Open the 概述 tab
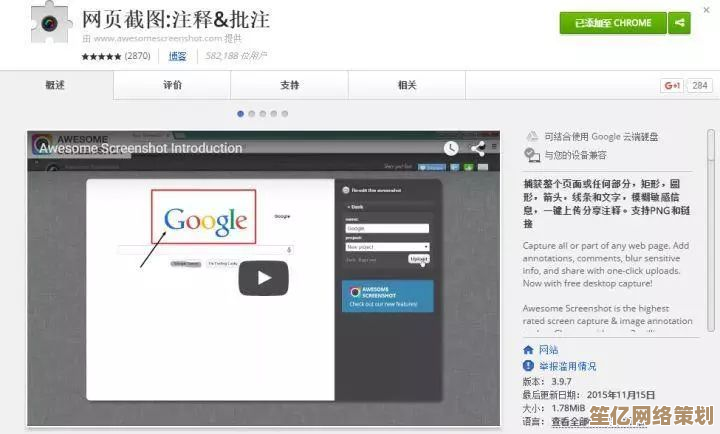Image resolution: width=720 pixels, height=434 pixels. tap(56, 86)
